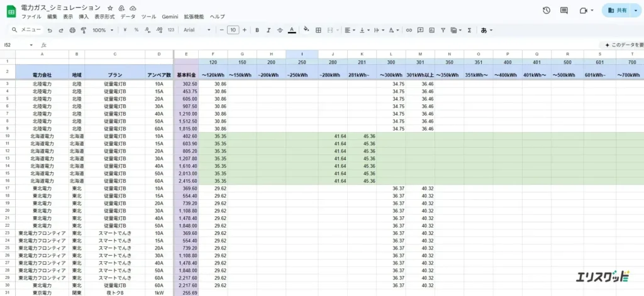Click the メニュー search box

pyautogui.click(x=26, y=30)
